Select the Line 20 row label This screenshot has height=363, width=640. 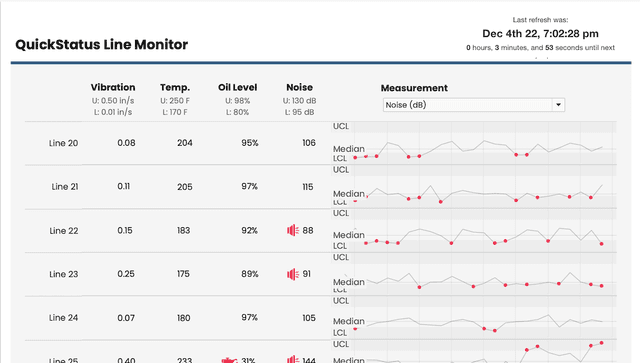click(x=63, y=143)
